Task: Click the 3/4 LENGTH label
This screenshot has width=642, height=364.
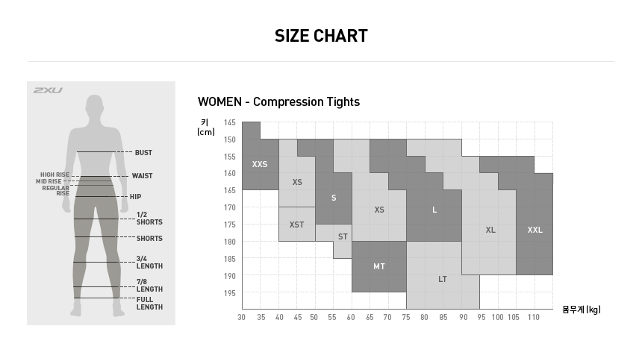Action: point(149,263)
